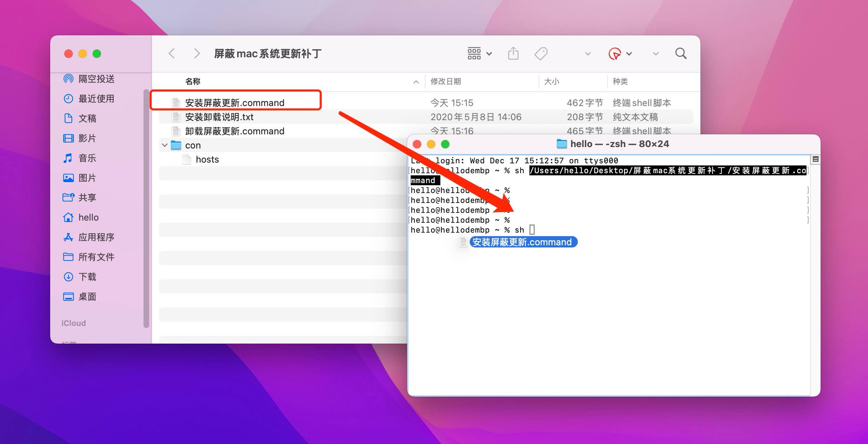Open Search from the Finder toolbar magnifier
868x444 pixels.
[680, 53]
